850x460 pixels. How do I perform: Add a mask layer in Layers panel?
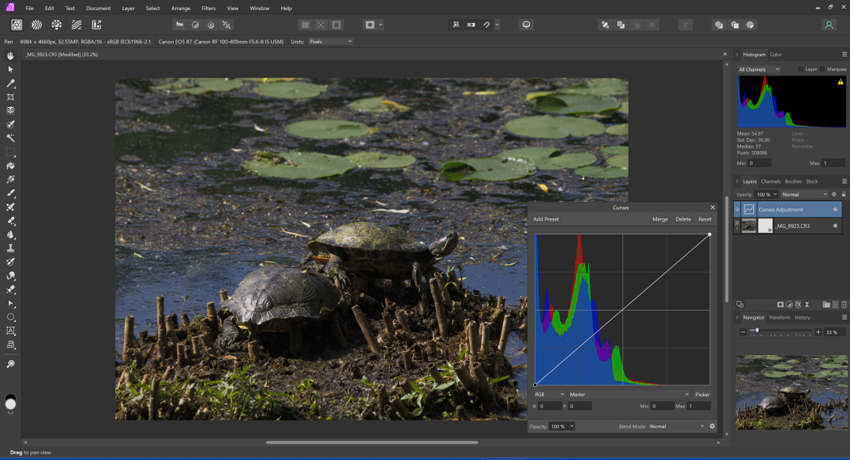coord(780,304)
